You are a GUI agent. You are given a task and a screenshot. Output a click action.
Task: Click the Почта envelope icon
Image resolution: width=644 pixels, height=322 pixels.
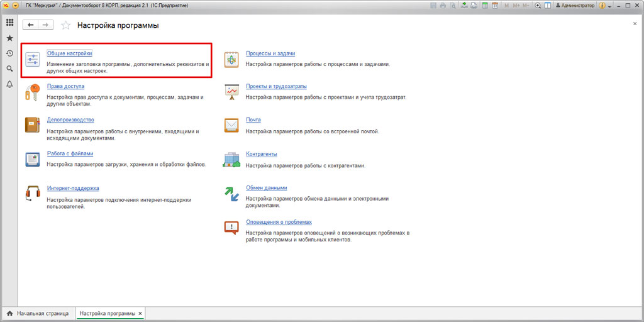pos(231,125)
